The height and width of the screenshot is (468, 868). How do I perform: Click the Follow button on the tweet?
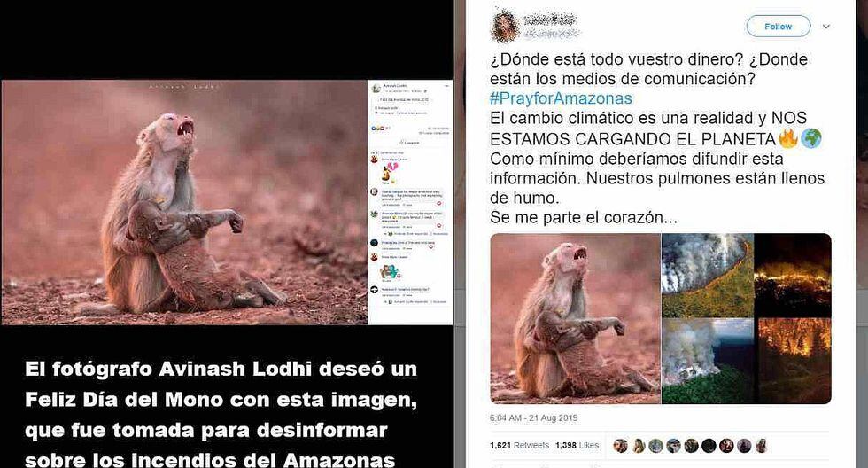point(778,27)
